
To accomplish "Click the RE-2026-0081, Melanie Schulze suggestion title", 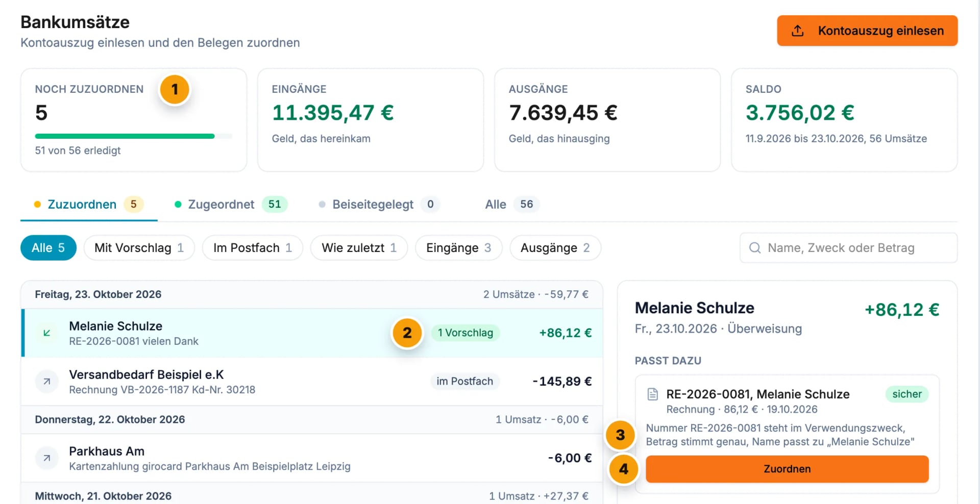I will 758,394.
